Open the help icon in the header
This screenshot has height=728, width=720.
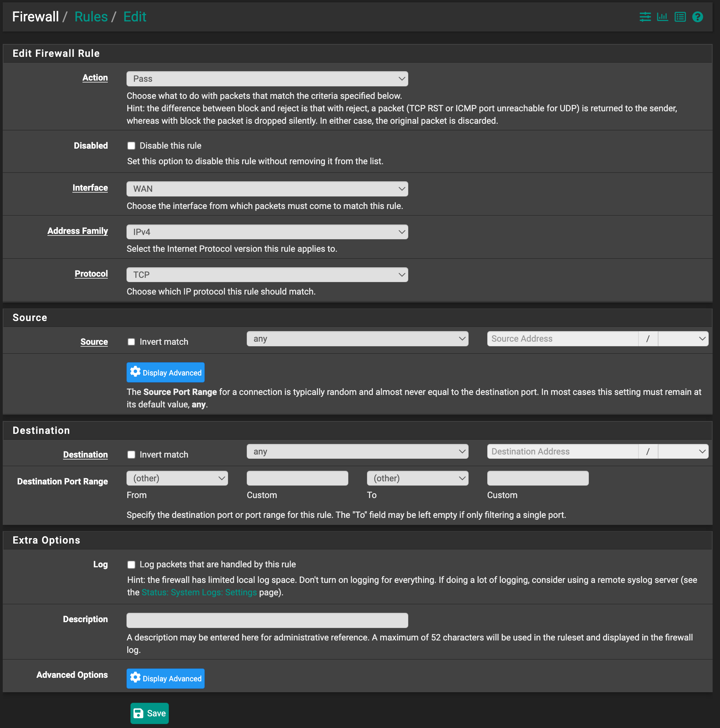click(697, 17)
